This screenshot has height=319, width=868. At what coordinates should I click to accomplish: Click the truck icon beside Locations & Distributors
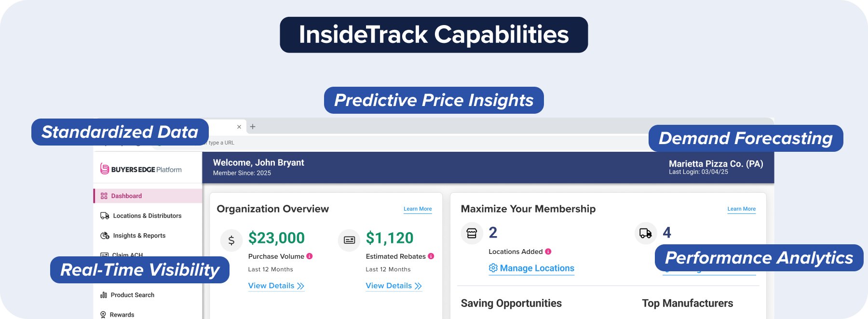point(104,215)
